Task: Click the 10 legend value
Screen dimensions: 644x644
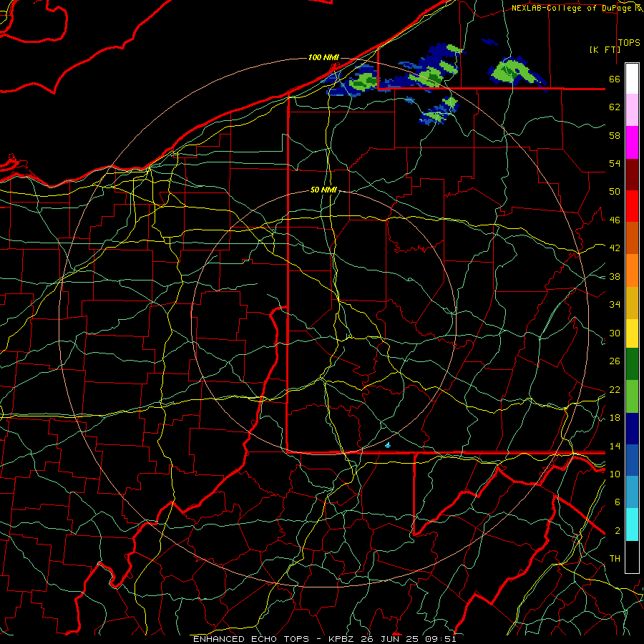Action: pyautogui.click(x=615, y=474)
